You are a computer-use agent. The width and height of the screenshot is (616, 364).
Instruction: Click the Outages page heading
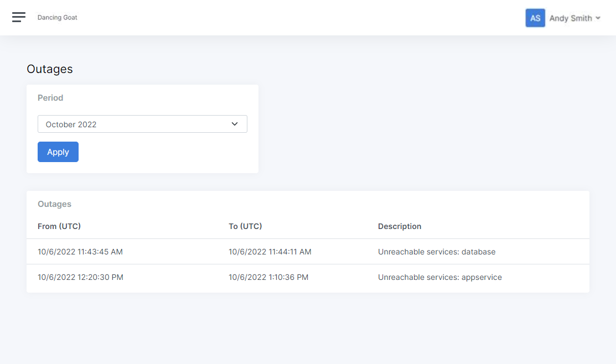click(x=50, y=69)
